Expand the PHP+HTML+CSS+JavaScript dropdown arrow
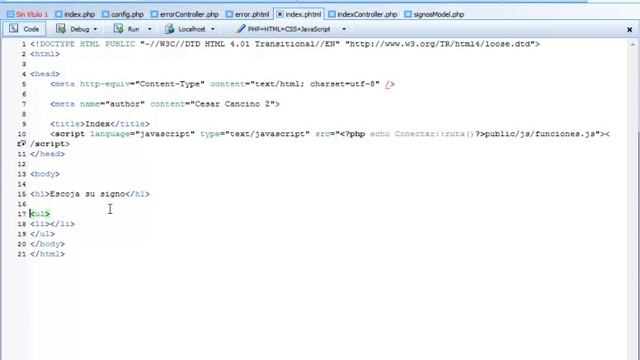640x360 pixels. 344,29
